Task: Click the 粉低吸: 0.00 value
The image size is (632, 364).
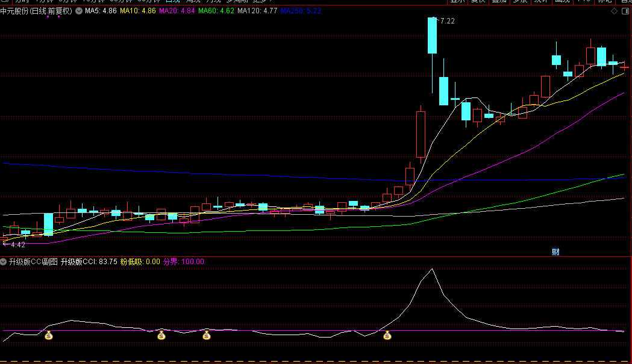Action: tap(140, 262)
